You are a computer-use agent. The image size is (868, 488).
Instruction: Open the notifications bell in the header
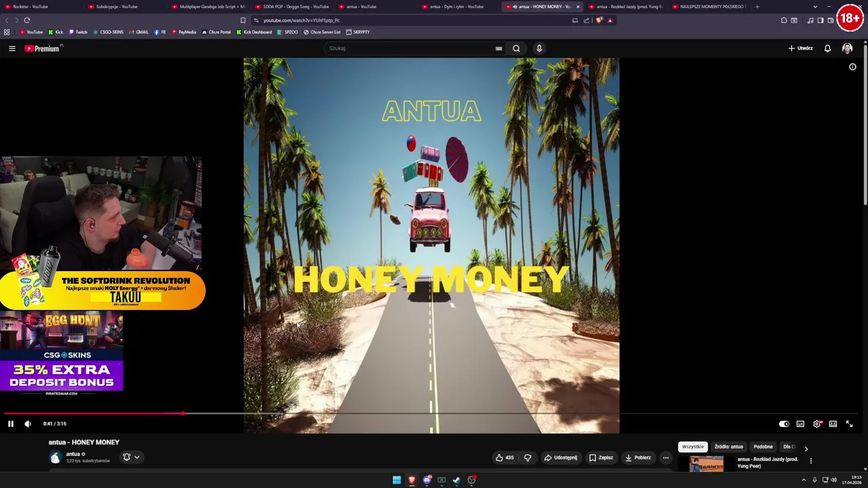tap(827, 48)
